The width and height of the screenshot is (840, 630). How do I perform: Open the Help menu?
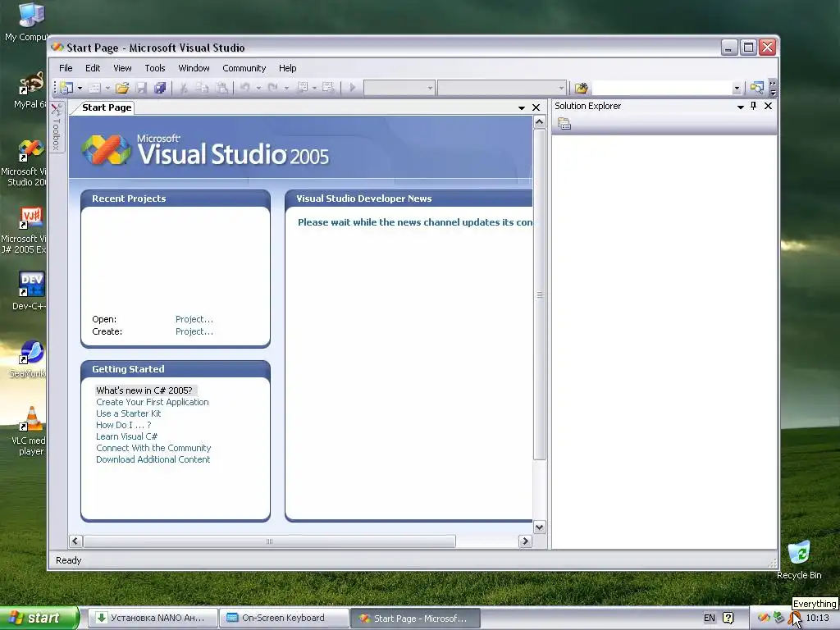[288, 68]
